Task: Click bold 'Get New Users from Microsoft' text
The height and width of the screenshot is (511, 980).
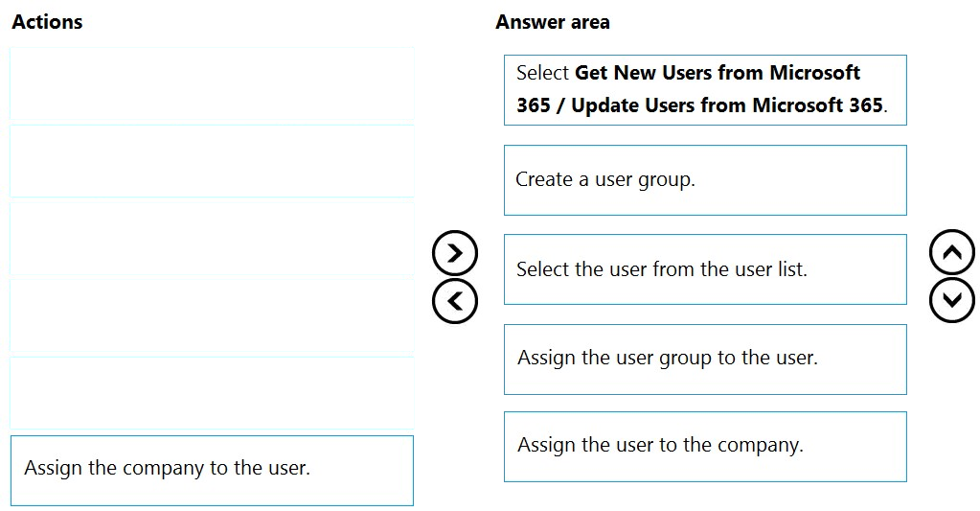Action: [718, 73]
